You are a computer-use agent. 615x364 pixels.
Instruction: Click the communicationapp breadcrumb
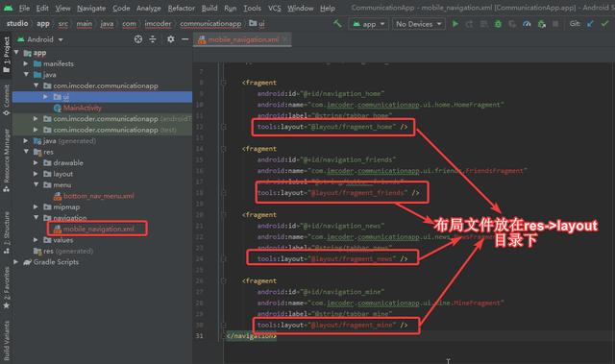pos(210,23)
